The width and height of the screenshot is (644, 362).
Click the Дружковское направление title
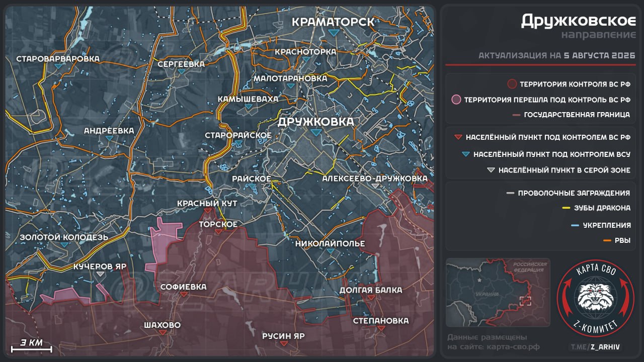tap(578, 26)
